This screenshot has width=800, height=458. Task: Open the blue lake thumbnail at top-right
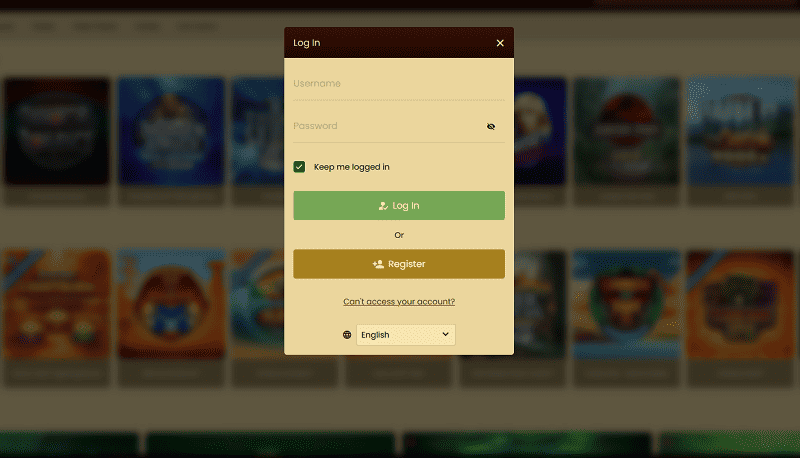coord(741,132)
